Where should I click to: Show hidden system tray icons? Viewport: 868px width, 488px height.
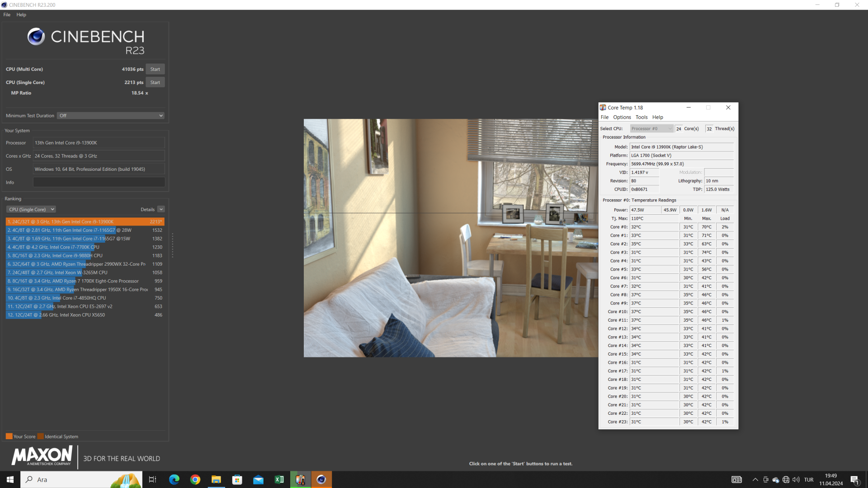click(755, 479)
